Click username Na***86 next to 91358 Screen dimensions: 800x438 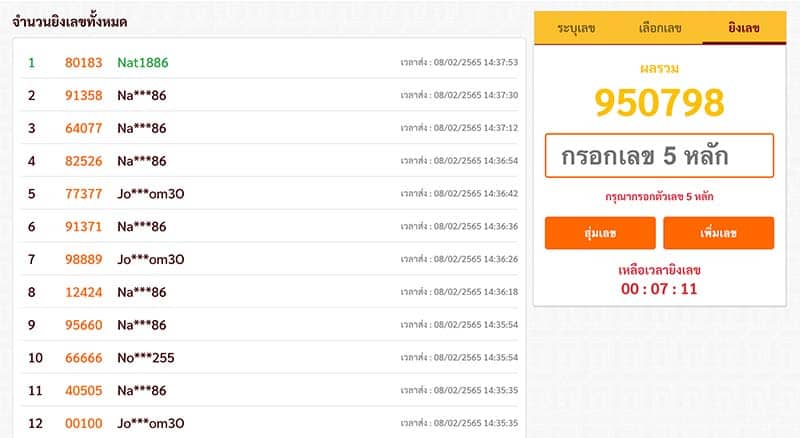(142, 95)
